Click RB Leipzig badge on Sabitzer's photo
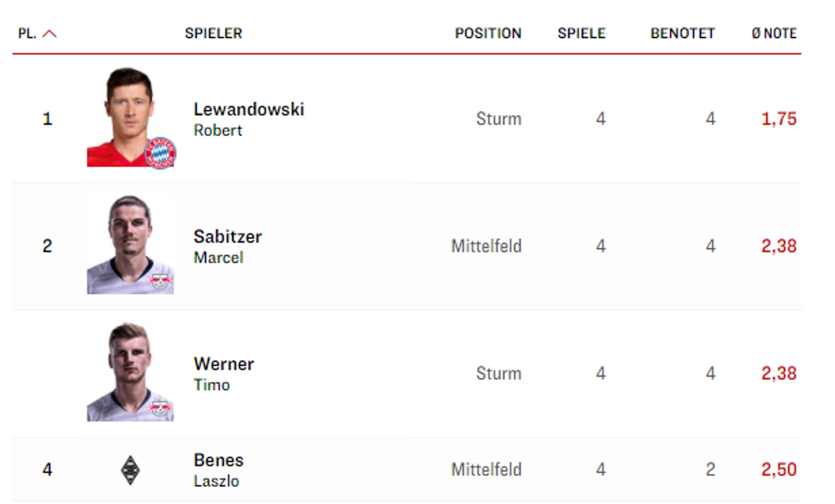Image resolution: width=835 pixels, height=504 pixels. [161, 281]
